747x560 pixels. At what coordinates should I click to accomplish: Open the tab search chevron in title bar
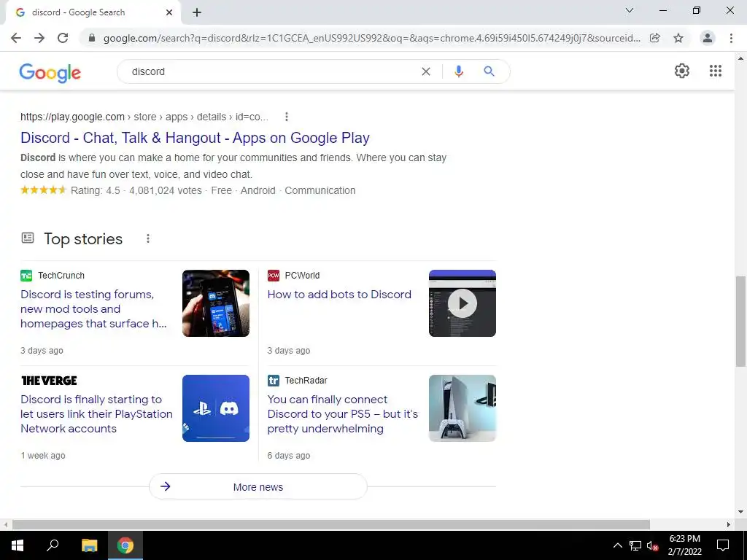[x=630, y=10]
